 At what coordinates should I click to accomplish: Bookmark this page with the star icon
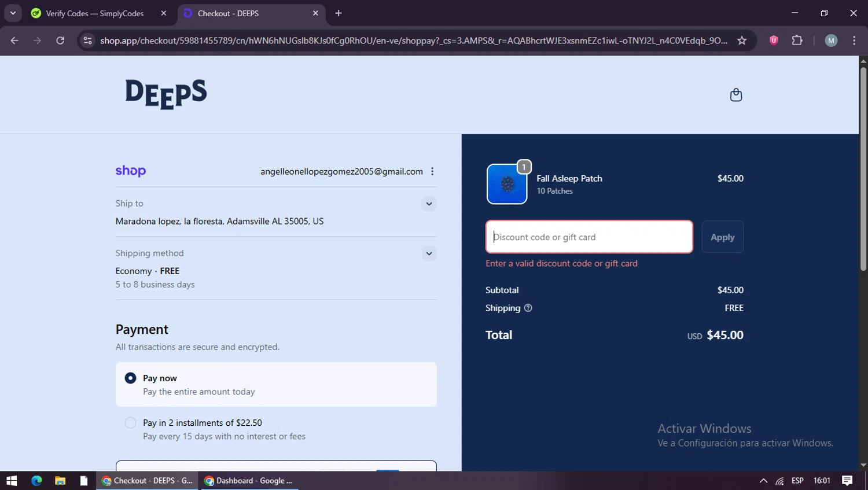point(742,40)
